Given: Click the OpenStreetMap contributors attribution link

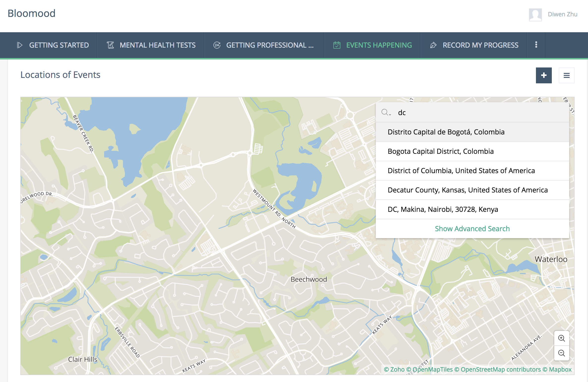Looking at the screenshot, I should point(500,369).
